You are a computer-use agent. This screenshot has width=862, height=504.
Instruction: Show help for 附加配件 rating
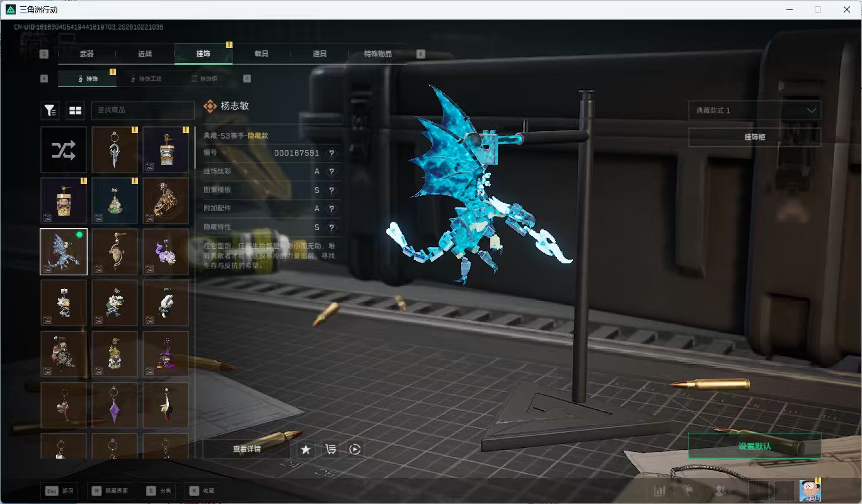[x=331, y=209]
